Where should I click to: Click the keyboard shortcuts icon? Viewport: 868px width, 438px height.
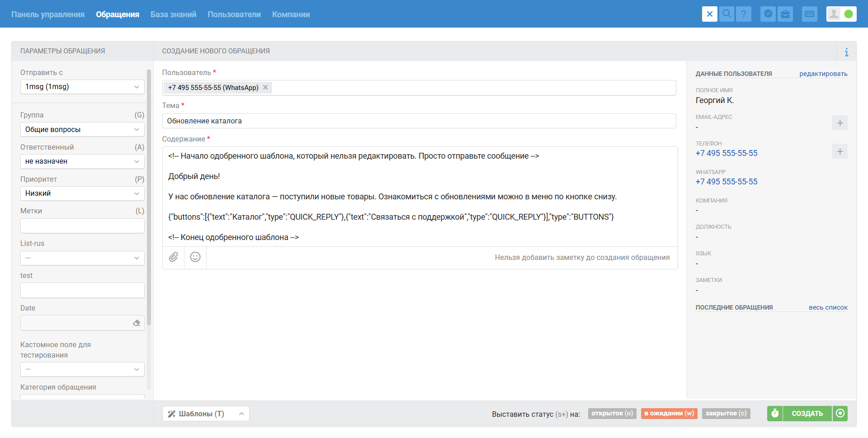click(x=809, y=14)
